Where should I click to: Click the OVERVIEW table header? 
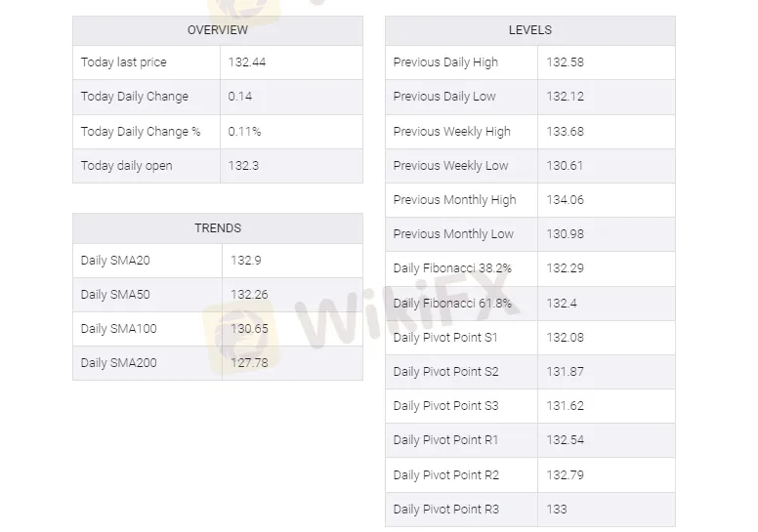point(218,30)
